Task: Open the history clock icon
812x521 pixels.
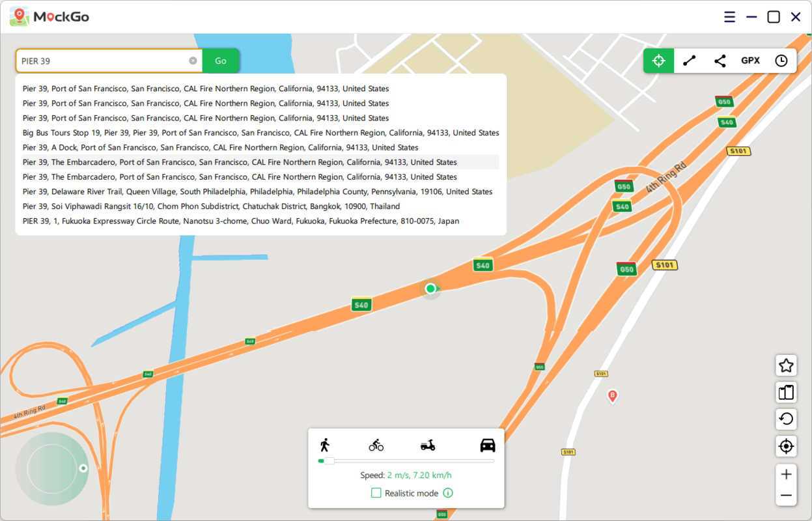Action: [x=781, y=61]
